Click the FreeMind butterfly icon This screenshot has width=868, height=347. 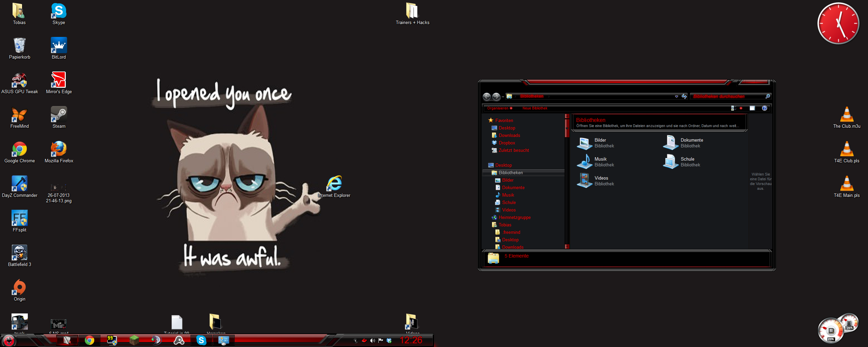[x=19, y=118]
